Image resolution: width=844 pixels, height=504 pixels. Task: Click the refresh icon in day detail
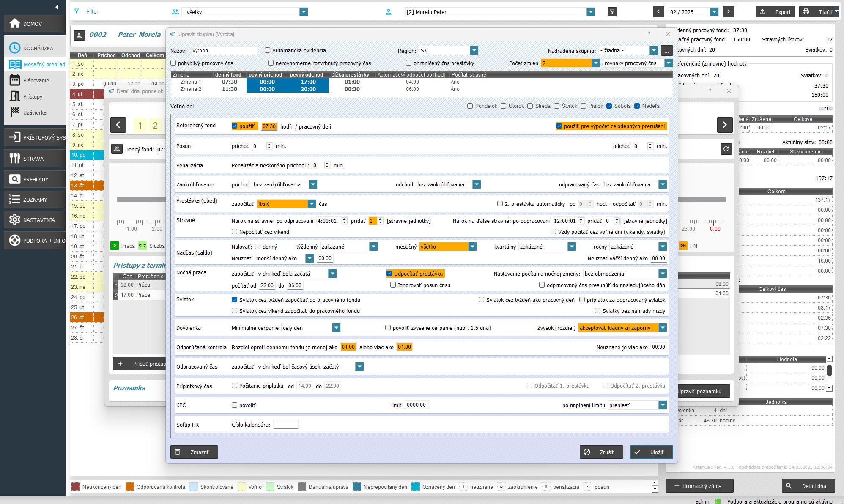pos(726,149)
